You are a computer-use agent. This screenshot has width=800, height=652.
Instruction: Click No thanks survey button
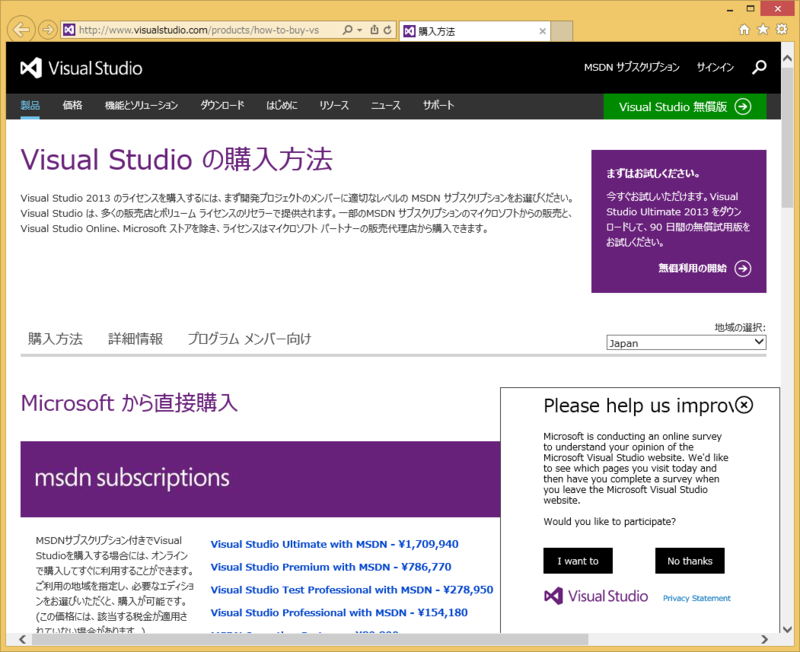coord(690,561)
